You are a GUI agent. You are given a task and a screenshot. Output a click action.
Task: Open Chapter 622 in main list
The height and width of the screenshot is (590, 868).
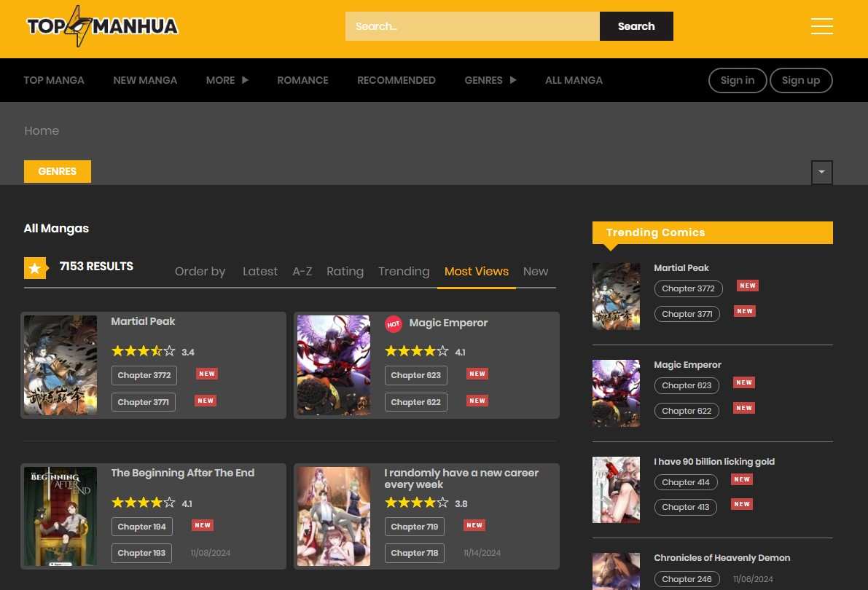(415, 402)
